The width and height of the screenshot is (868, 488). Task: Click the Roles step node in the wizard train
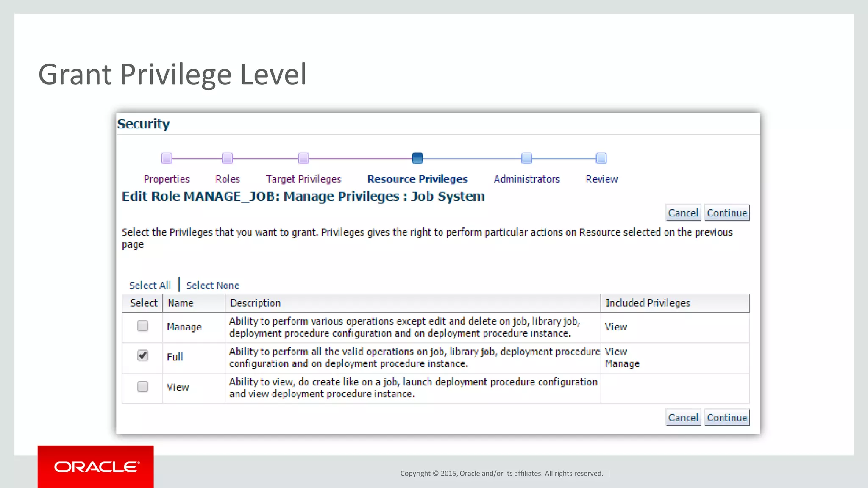[228, 158]
